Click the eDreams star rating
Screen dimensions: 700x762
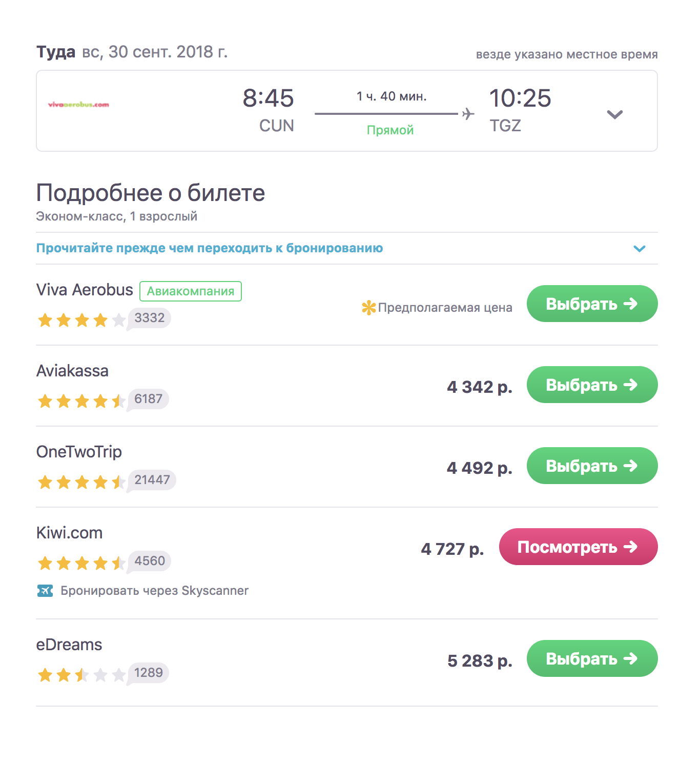81,675
